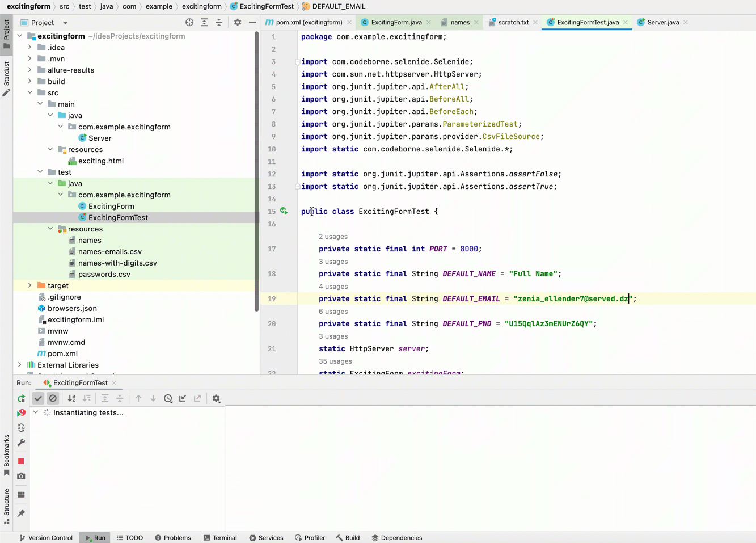
Task: Collapse main folder
Action: point(40,104)
